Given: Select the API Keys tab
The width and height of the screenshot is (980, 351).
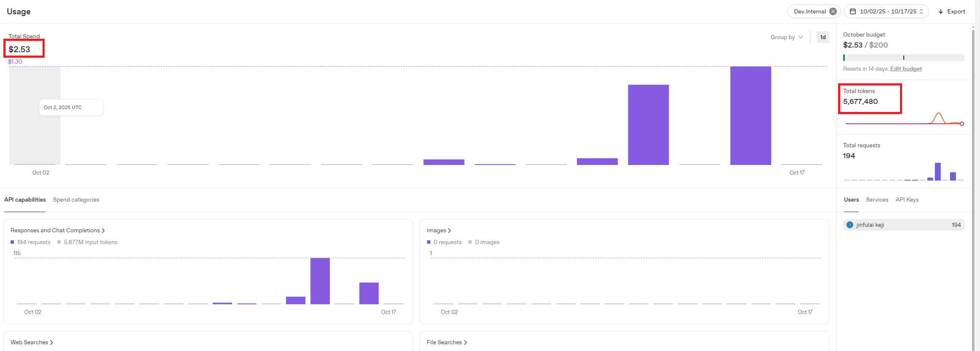Looking at the screenshot, I should tap(907, 199).
